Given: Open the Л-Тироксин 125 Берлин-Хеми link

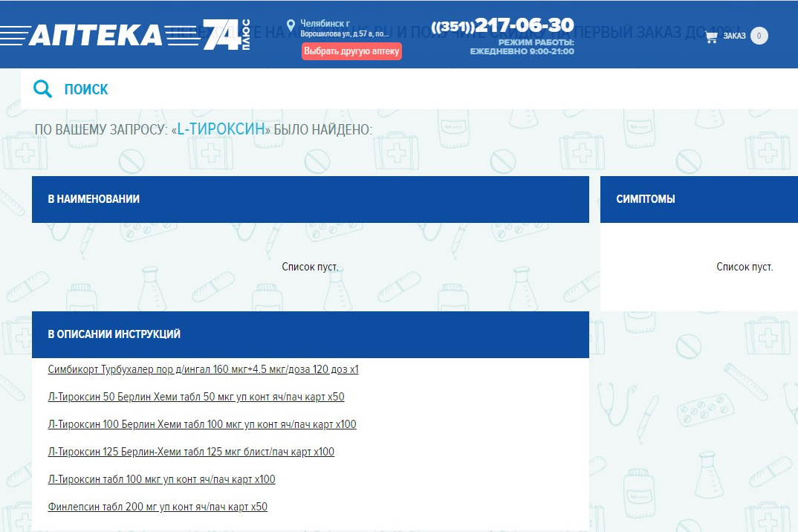Looking at the screenshot, I should pyautogui.click(x=191, y=452).
